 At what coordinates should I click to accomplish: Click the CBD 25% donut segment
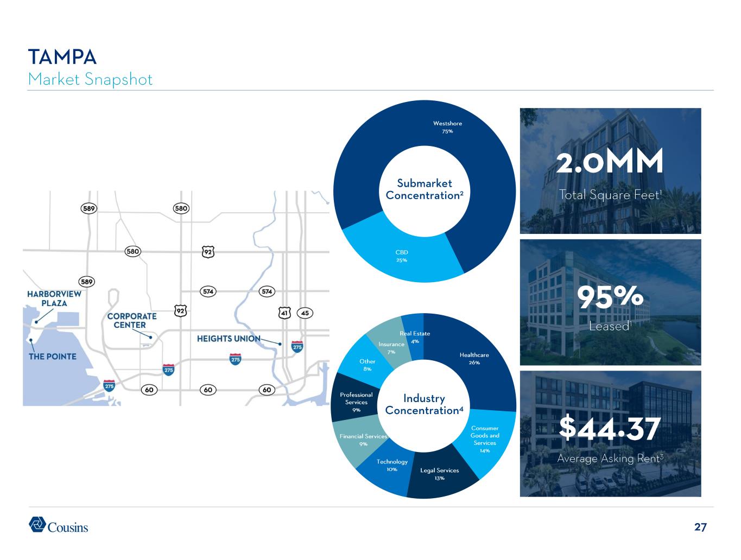click(x=402, y=256)
